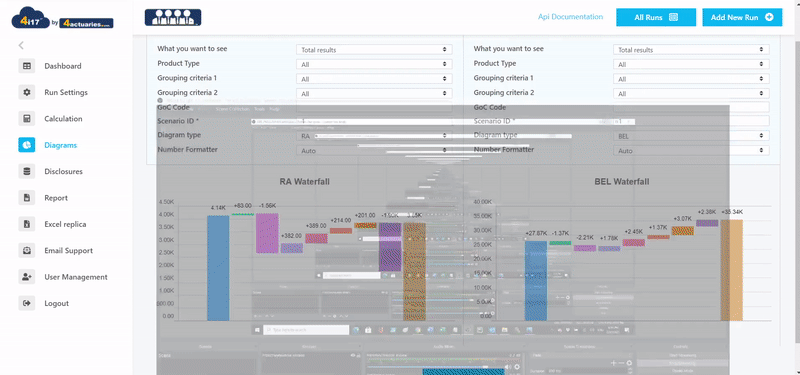Click the +2.38K purple bar in BEL Waterfall
The height and width of the screenshot is (375, 800).
(x=707, y=223)
